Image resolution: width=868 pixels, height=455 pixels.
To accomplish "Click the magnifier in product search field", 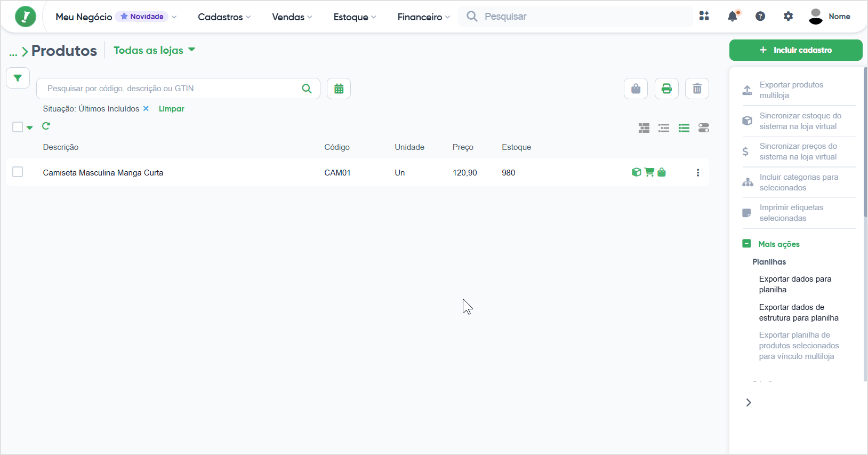I will coord(307,89).
